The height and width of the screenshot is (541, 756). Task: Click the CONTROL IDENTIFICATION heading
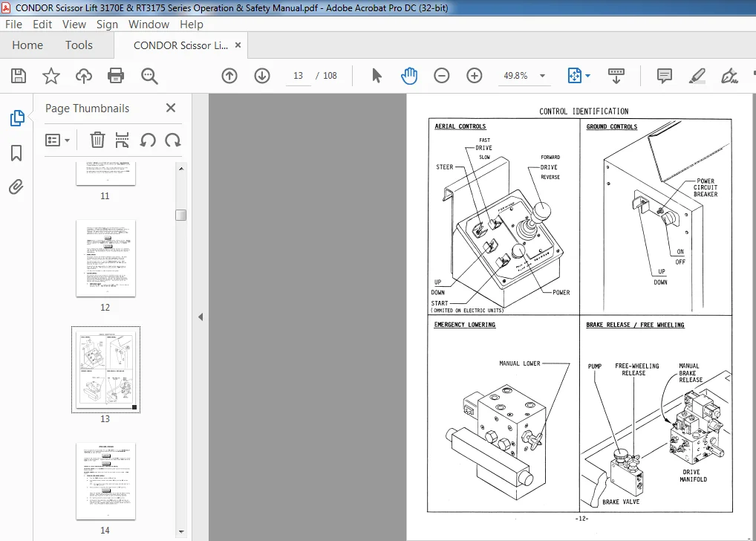coord(584,111)
